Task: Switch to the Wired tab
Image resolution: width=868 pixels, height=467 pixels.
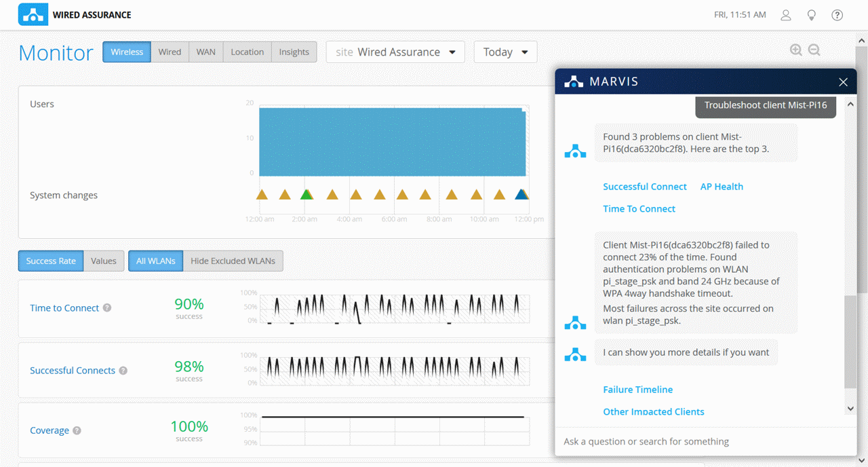Action: coord(170,52)
